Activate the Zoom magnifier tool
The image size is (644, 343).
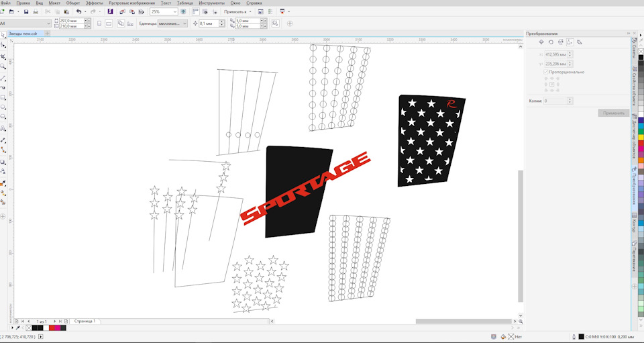click(x=3, y=66)
